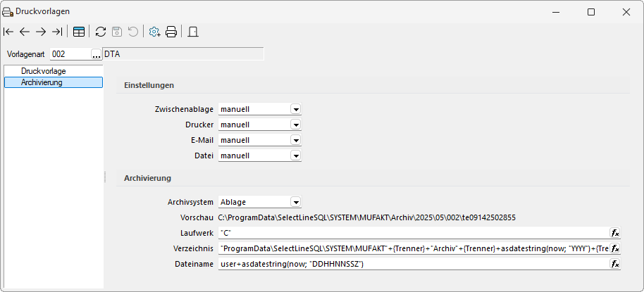Open formula editor for Dateiname field
Screen dimensions: 644x292
click(x=615, y=264)
